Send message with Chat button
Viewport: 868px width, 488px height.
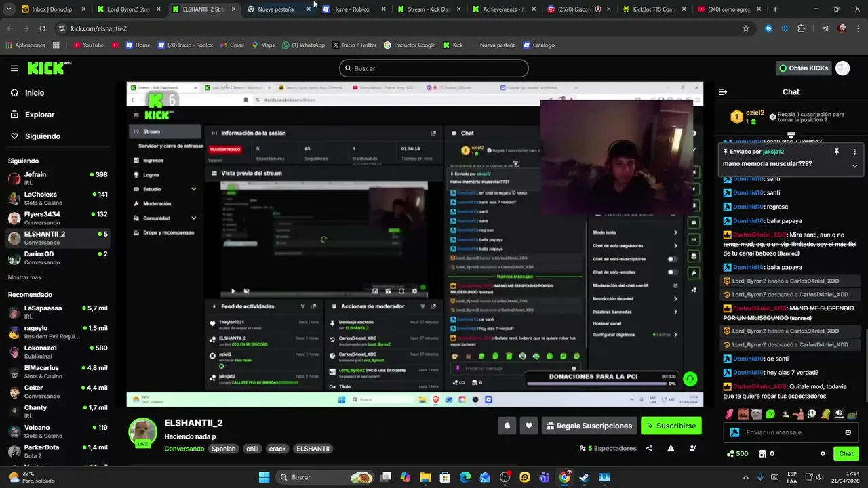pos(846,453)
